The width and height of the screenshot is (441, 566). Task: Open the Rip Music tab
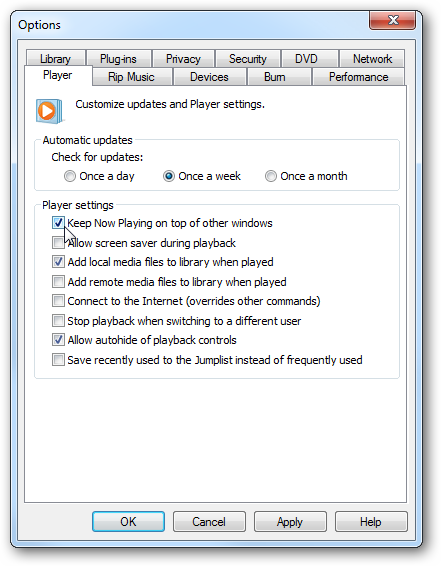coord(131,77)
